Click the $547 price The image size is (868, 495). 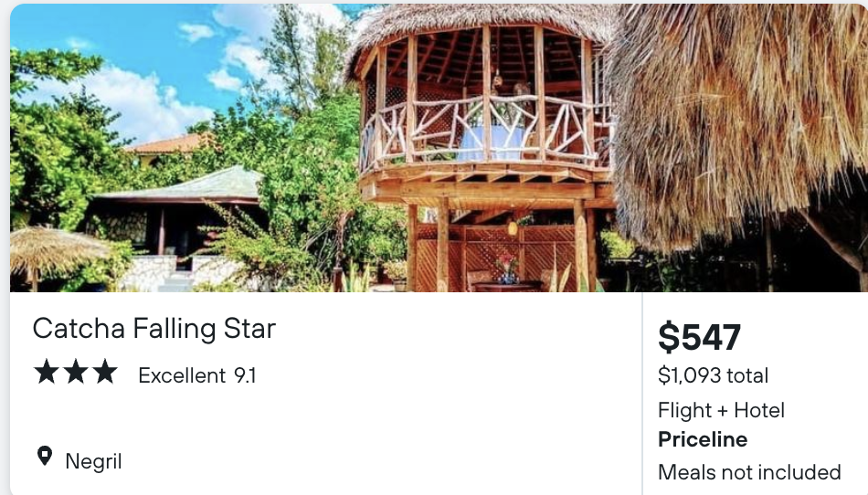pos(699,337)
